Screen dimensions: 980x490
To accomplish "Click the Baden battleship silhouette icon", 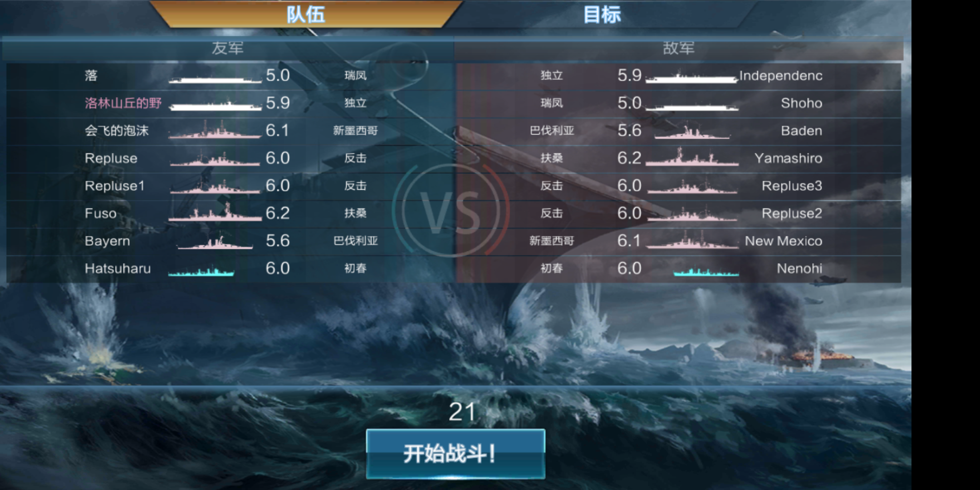I will [x=692, y=131].
